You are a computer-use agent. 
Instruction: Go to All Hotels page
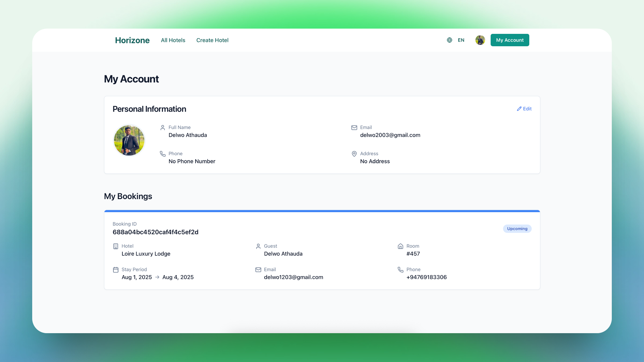[x=173, y=40]
